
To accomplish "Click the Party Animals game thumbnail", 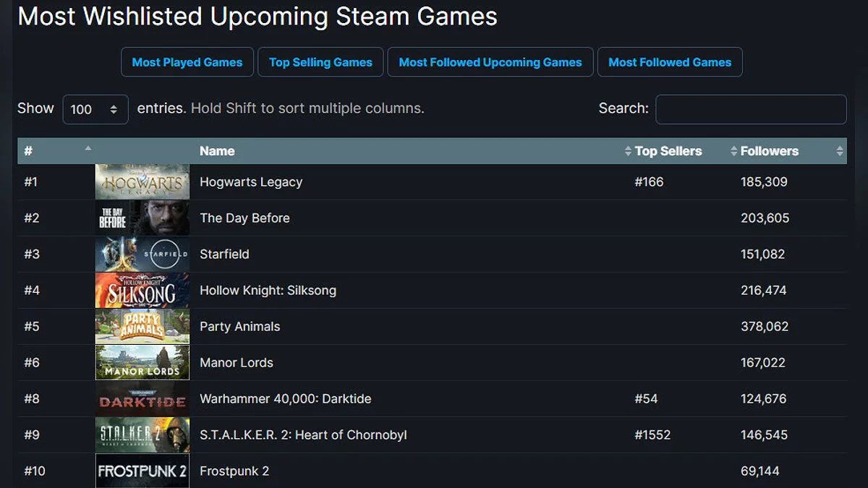I will (x=142, y=327).
